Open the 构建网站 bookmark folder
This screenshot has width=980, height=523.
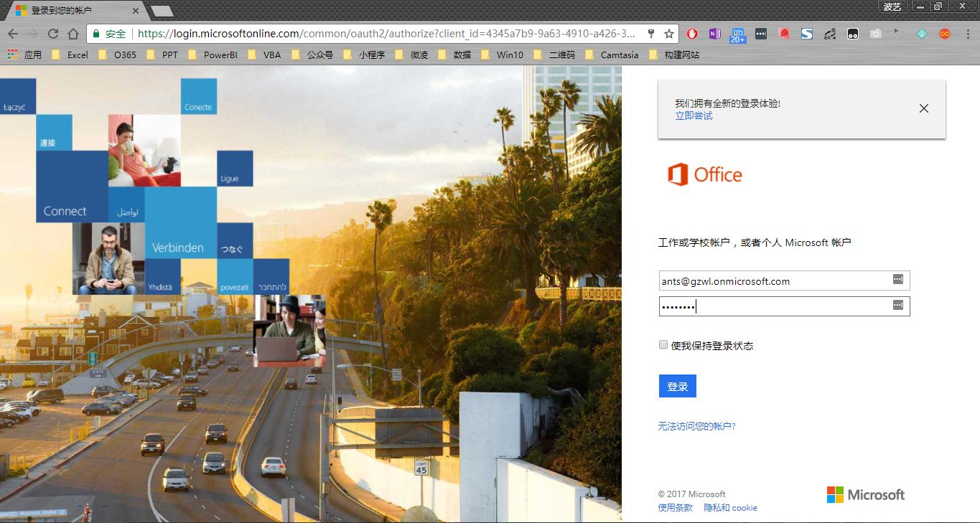click(673, 55)
